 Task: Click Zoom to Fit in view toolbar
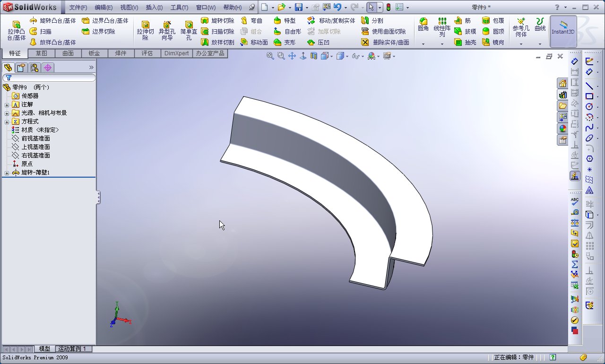(x=270, y=56)
